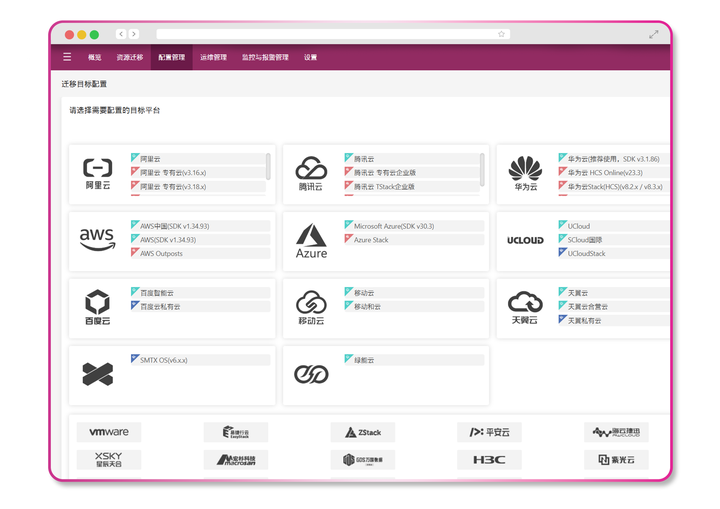720x509 pixels.
Task: Open the 资源迁移 tab
Action: 129,57
